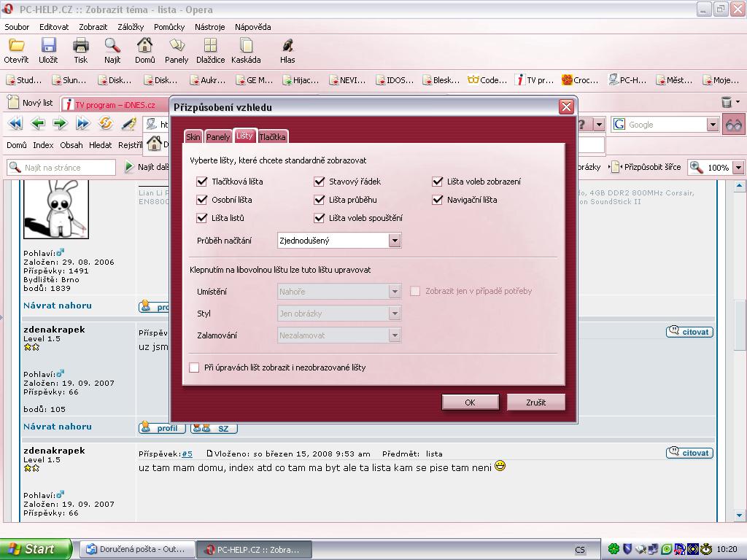The image size is (747, 560).
Task: Click the Kaskáda windows icon
Action: tap(246, 46)
